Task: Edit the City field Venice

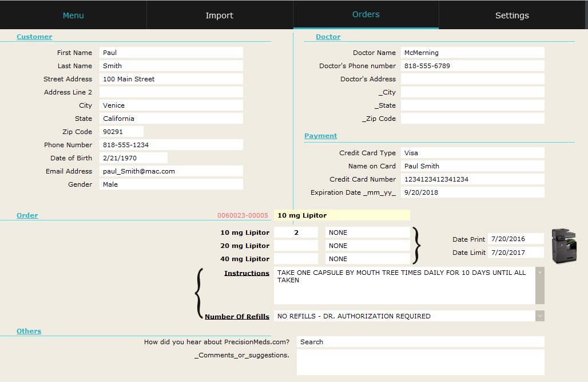Action: [x=171, y=105]
